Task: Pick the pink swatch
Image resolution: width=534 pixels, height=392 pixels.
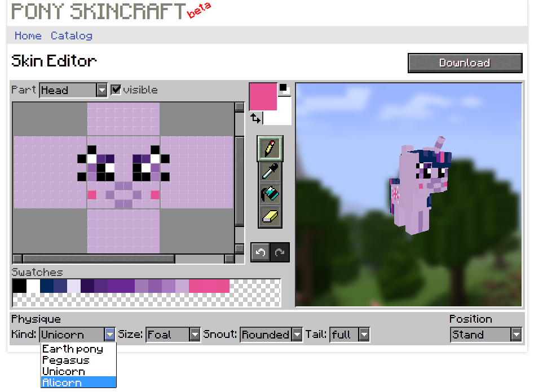Action: [209, 286]
